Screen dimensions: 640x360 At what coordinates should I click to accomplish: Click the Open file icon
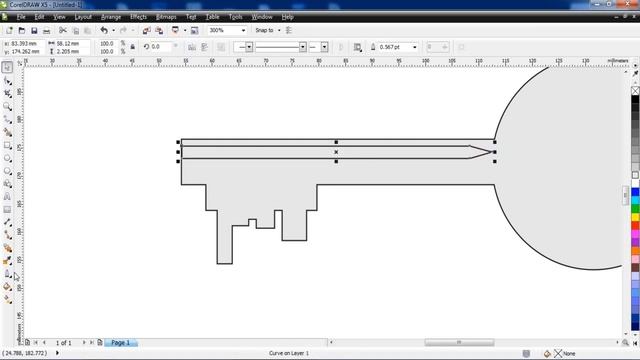[22, 30]
